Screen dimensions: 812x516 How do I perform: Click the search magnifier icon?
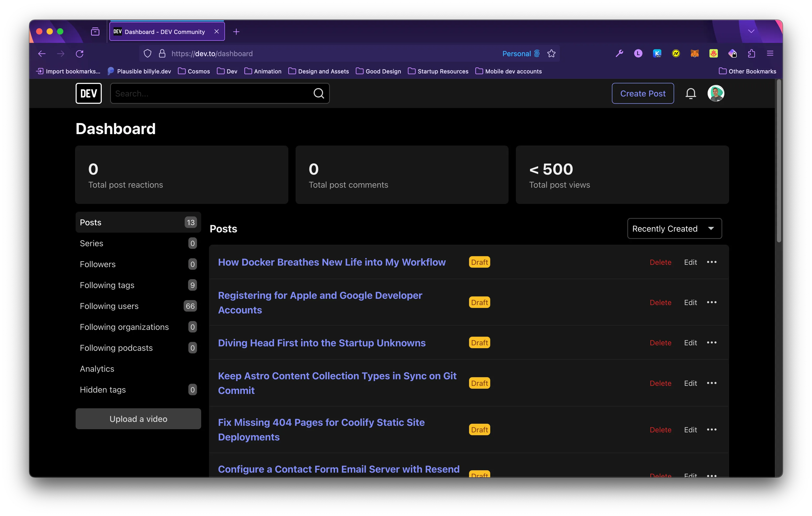319,93
